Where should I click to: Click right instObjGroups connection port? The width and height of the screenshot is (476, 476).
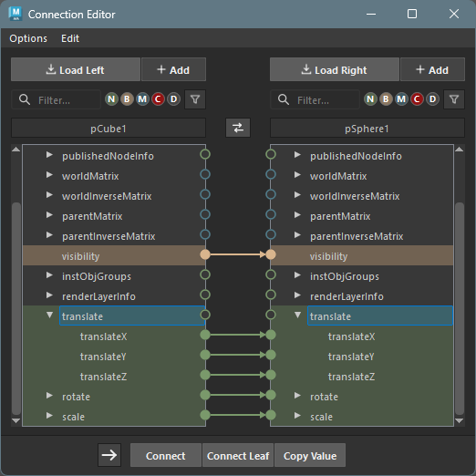(271, 274)
